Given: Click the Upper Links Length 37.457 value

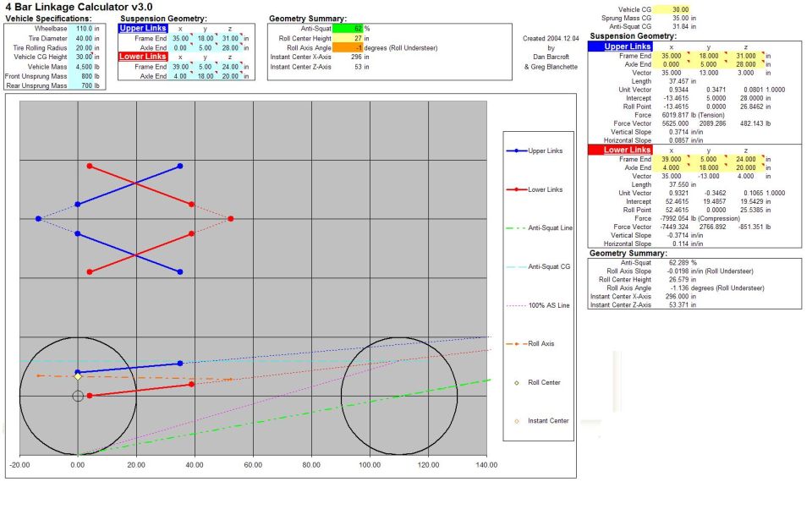Looking at the screenshot, I should (x=678, y=81).
